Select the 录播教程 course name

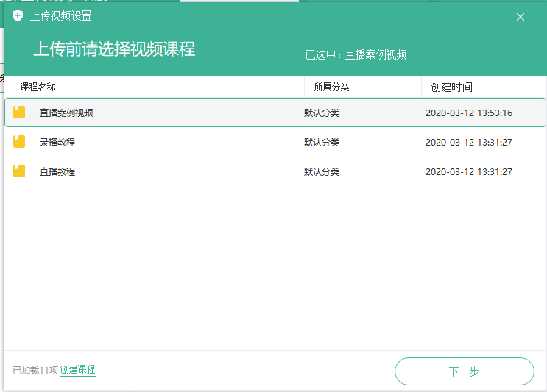(x=57, y=143)
